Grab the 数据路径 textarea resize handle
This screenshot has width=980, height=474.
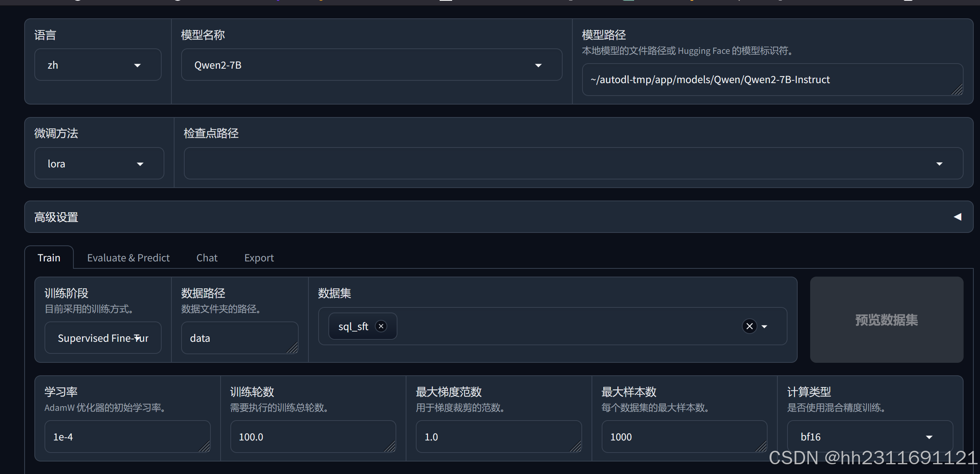coord(292,348)
